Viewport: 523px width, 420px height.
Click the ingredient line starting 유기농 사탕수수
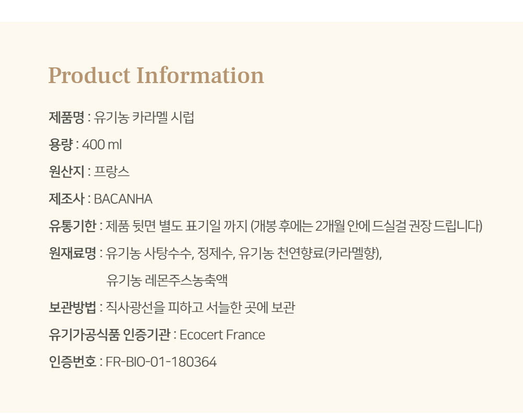(x=244, y=253)
